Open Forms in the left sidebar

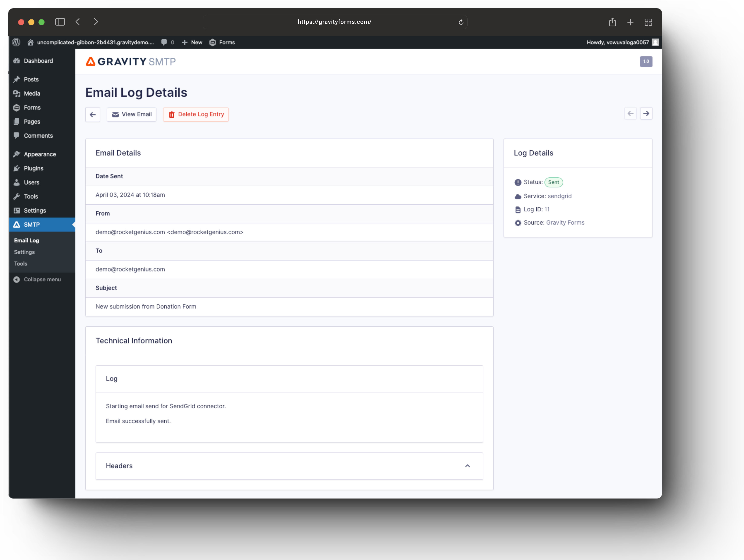pyautogui.click(x=32, y=108)
